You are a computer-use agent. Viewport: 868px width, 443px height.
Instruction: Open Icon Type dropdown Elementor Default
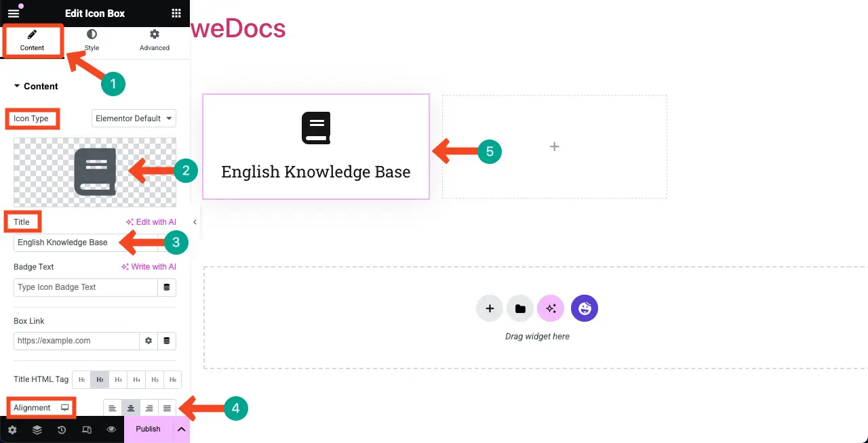coord(134,119)
